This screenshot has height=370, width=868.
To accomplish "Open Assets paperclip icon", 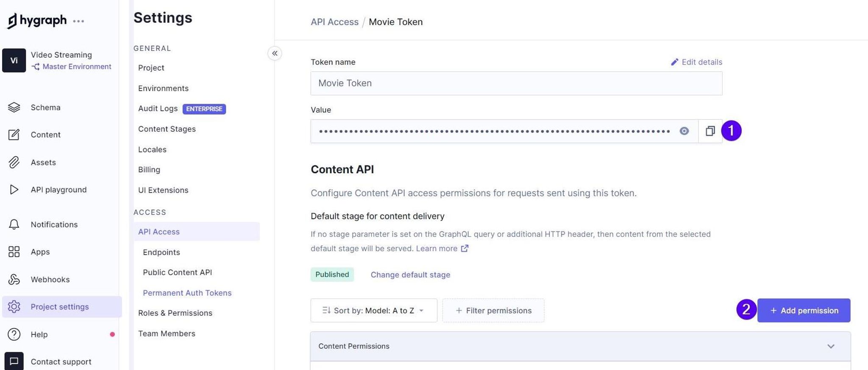I will (14, 162).
